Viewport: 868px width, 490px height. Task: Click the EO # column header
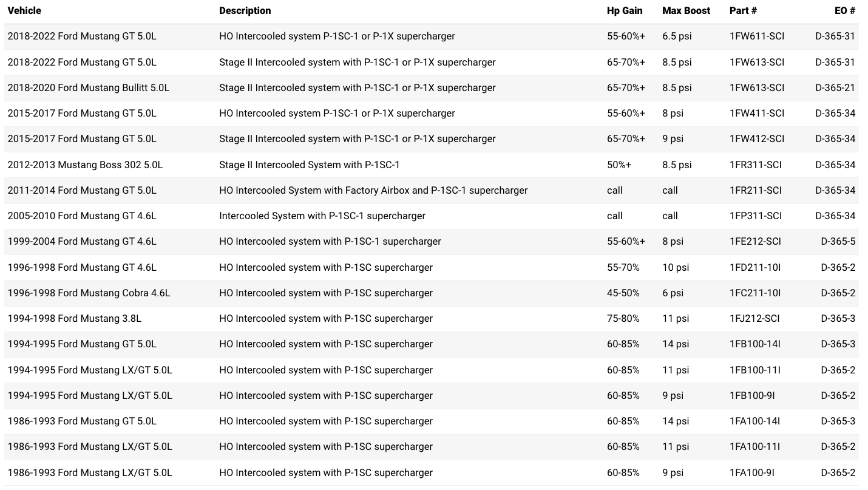tap(844, 10)
